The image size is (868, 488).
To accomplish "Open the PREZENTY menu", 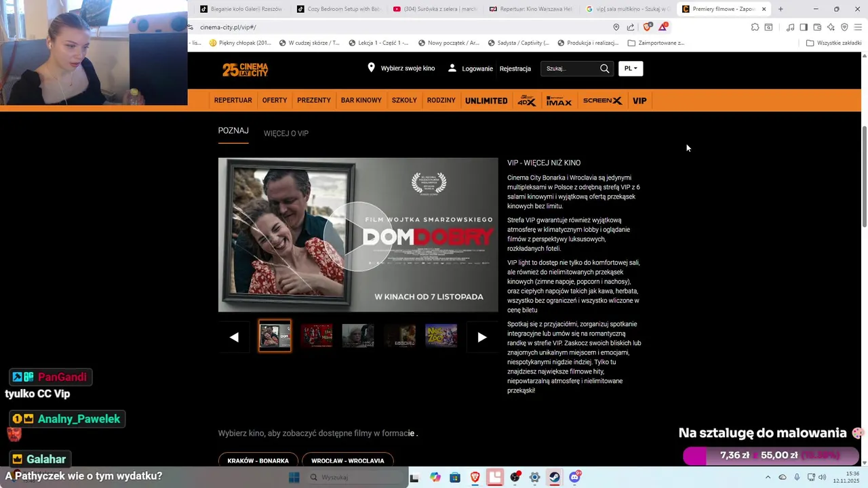I will 314,100.
